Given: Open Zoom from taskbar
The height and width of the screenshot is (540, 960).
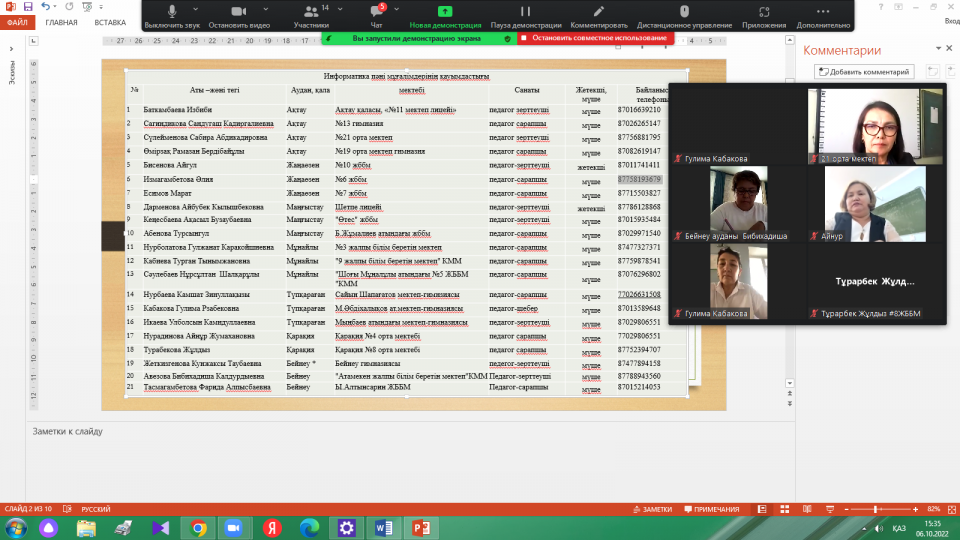Looking at the screenshot, I should pyautogui.click(x=233, y=528).
